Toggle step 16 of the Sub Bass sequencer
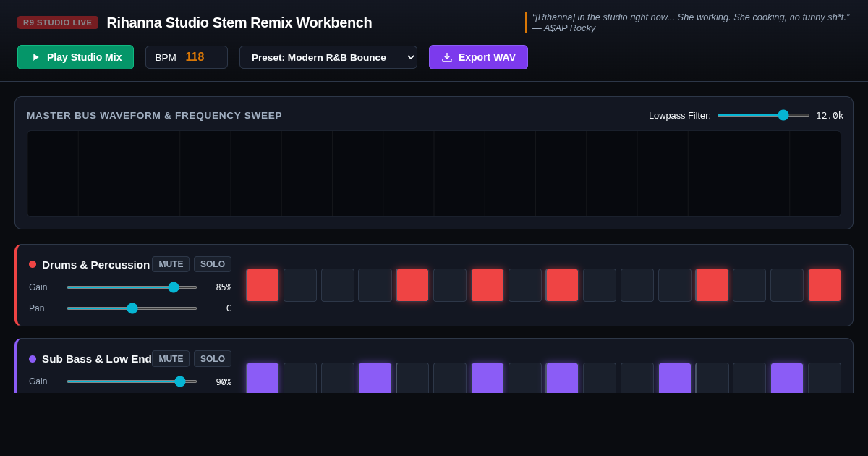868x456 pixels. click(x=825, y=378)
